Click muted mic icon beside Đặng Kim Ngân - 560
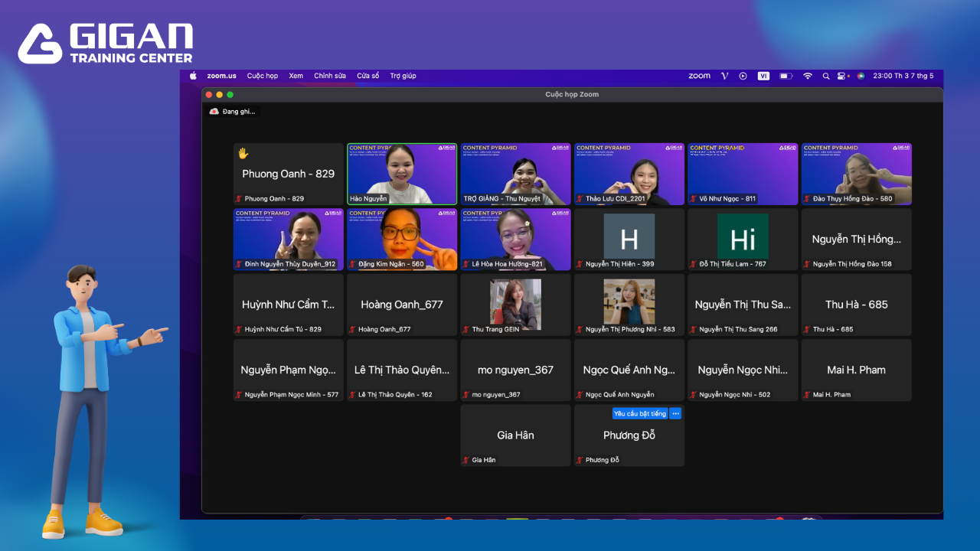The width and height of the screenshot is (980, 551). tap(352, 264)
